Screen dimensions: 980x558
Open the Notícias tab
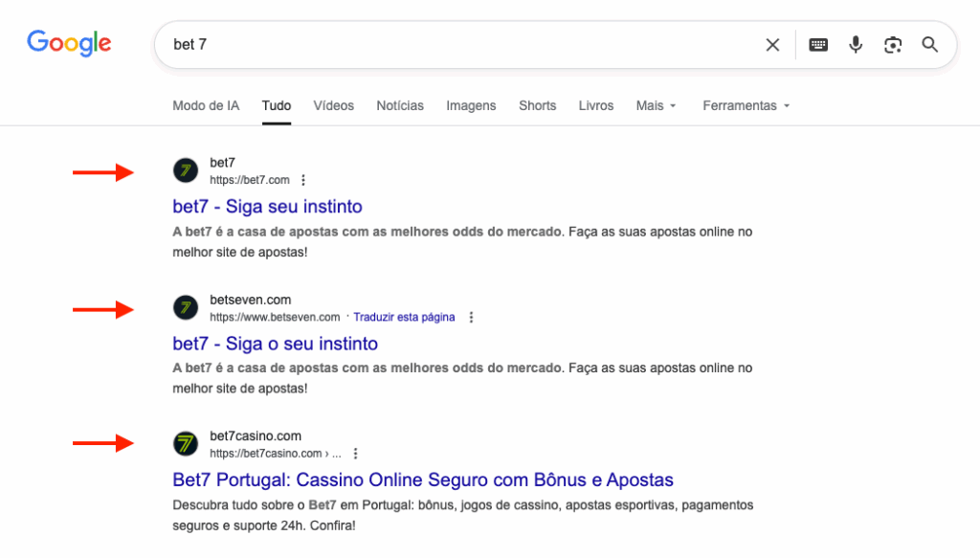pos(400,105)
